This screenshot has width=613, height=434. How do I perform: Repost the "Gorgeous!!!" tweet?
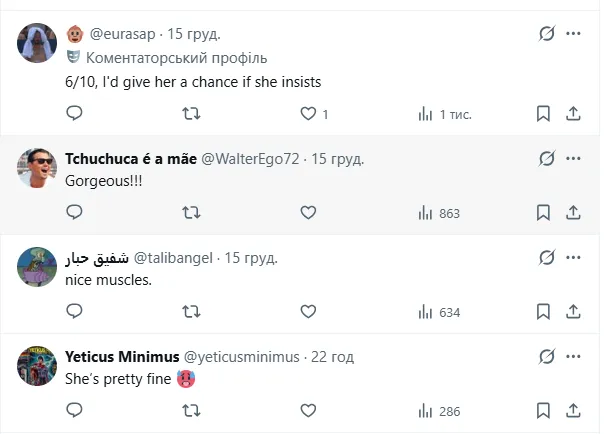pyautogui.click(x=190, y=212)
